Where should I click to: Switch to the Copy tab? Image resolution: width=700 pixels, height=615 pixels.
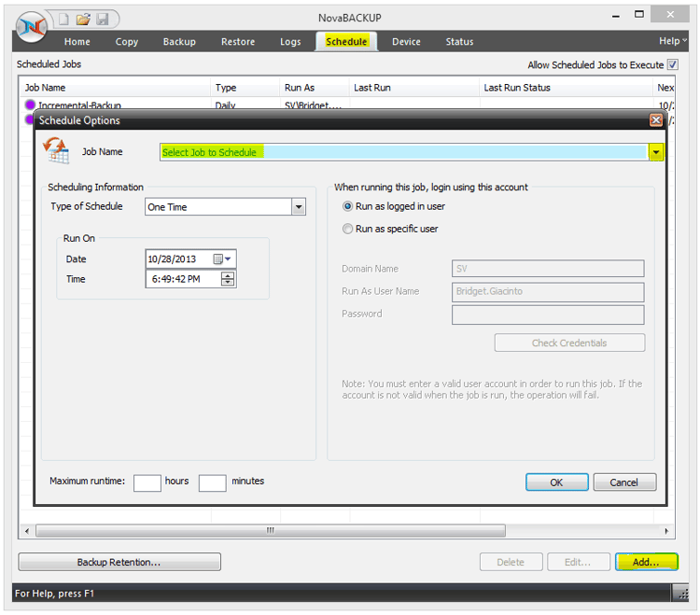pyautogui.click(x=127, y=41)
